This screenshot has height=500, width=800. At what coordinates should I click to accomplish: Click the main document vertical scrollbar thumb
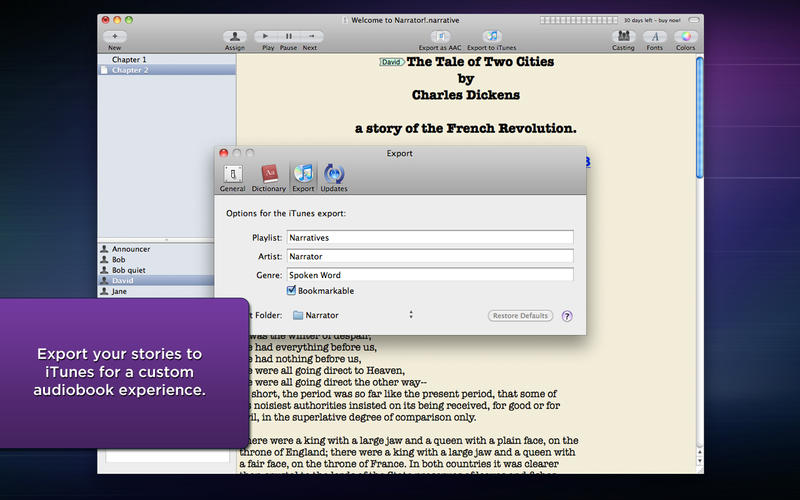pos(699,117)
